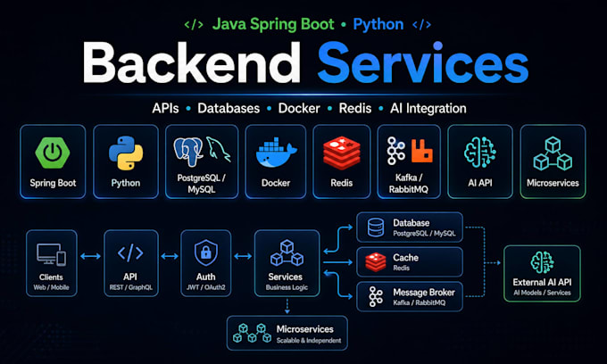Click the 'Cache' heading
Screen dimensions: 607x364
[405, 258]
